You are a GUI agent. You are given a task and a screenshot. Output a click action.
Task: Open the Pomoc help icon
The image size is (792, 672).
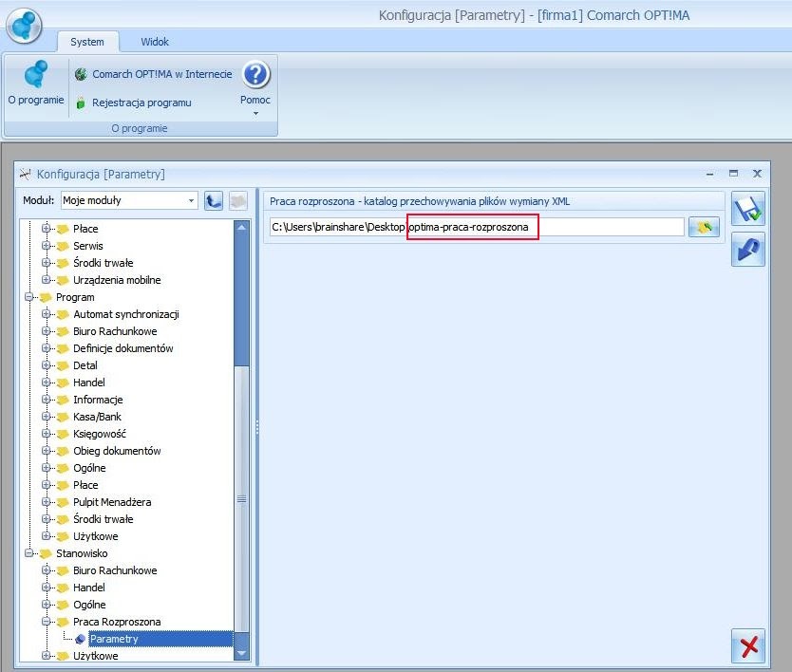tap(255, 74)
